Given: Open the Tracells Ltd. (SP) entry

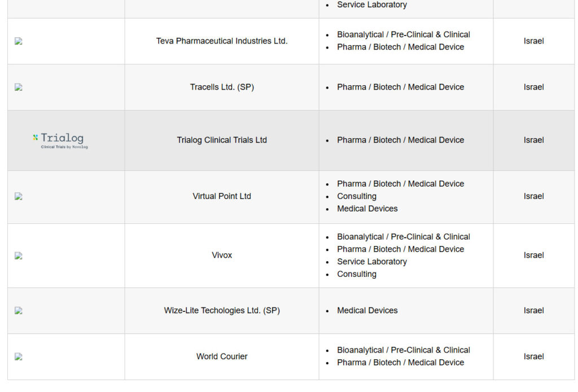Looking at the screenshot, I should coord(222,87).
